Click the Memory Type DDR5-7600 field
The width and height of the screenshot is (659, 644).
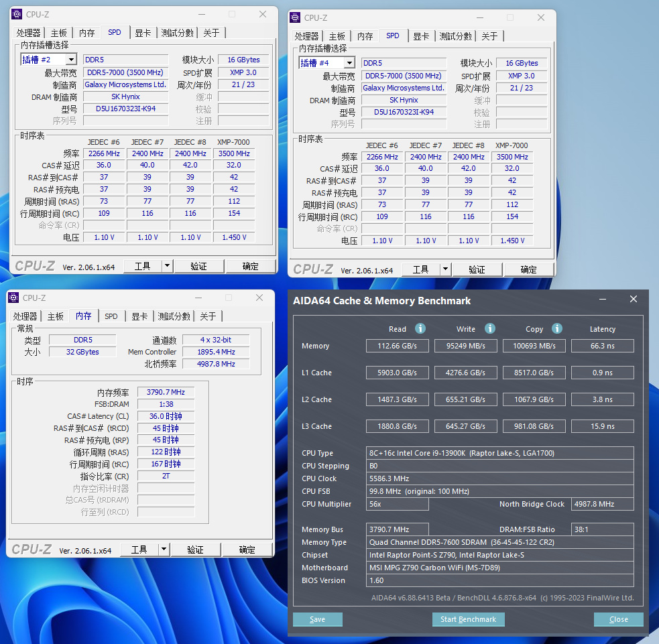(499, 542)
